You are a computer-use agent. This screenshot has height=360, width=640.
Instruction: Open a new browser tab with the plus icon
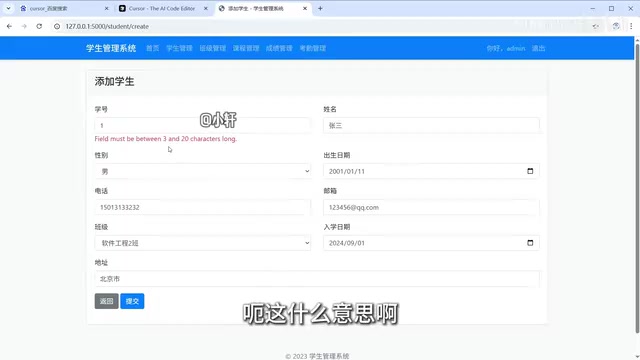320,8
